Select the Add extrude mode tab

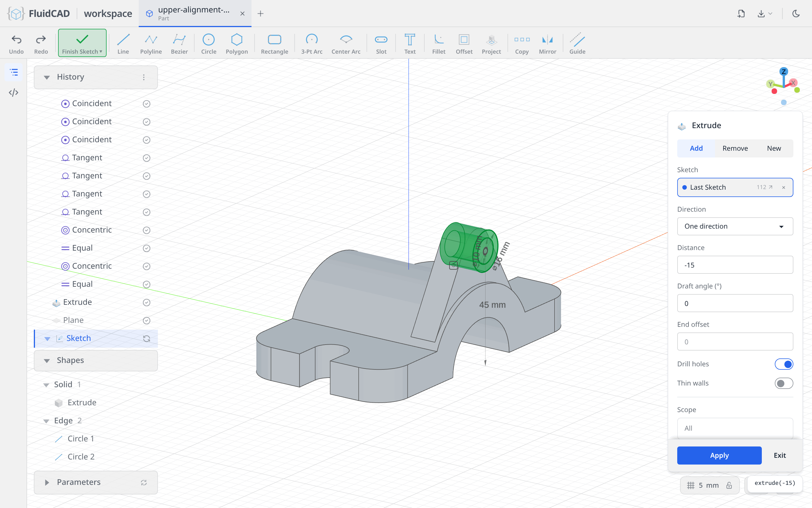click(x=696, y=148)
